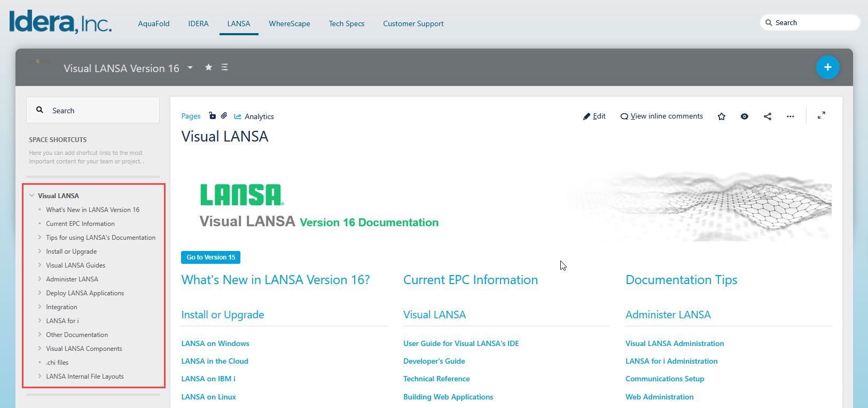Click the magnifier icon in the sidebar search

click(x=40, y=110)
